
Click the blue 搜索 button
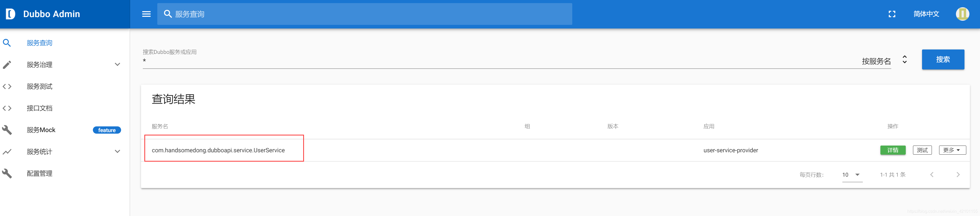pyautogui.click(x=943, y=59)
